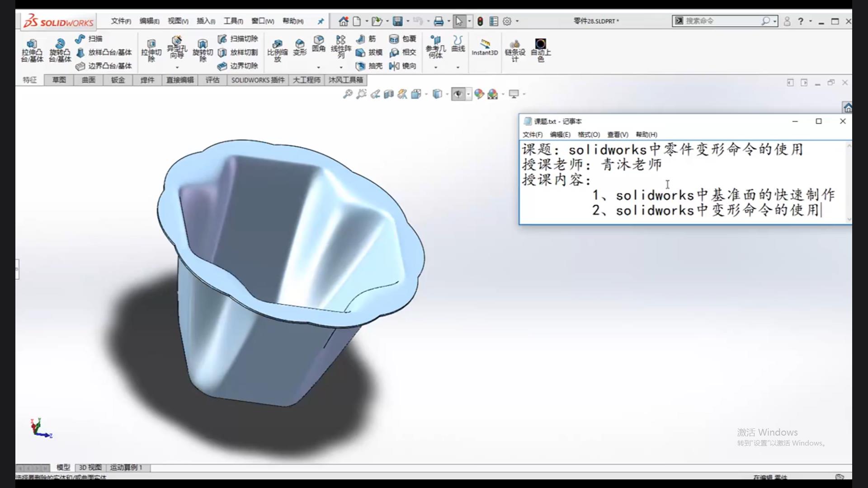Image resolution: width=868 pixels, height=488 pixels.
Task: Toggle Instant3D mode
Action: (485, 47)
